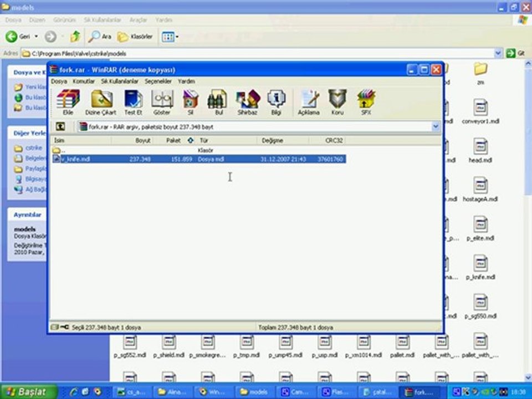Click Internet Explorer quick launch icon

[74, 392]
